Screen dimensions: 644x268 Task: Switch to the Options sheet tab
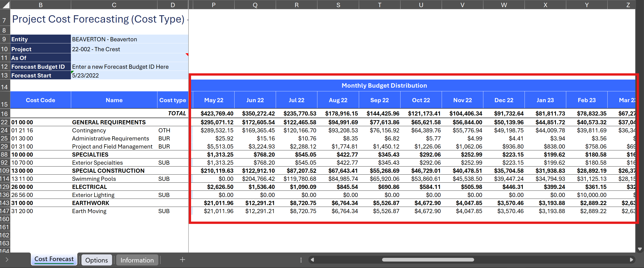coord(96,260)
